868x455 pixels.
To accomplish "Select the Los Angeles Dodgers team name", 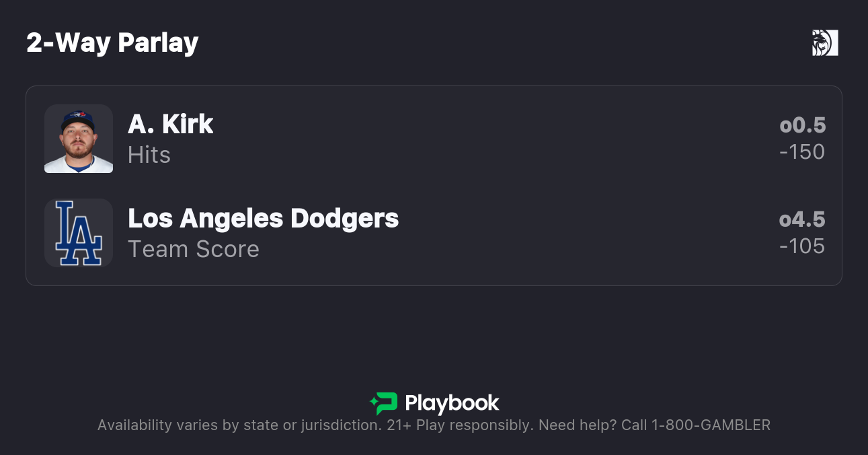I will click(263, 219).
